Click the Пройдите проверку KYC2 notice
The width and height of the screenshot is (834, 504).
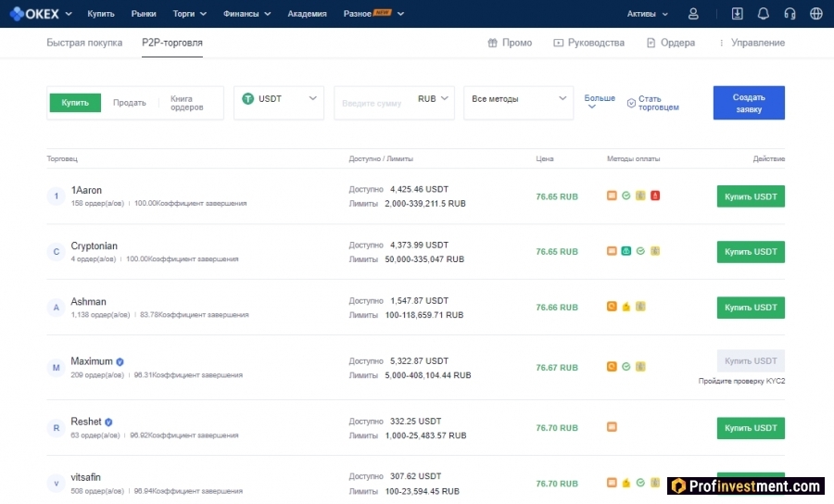pos(741,381)
